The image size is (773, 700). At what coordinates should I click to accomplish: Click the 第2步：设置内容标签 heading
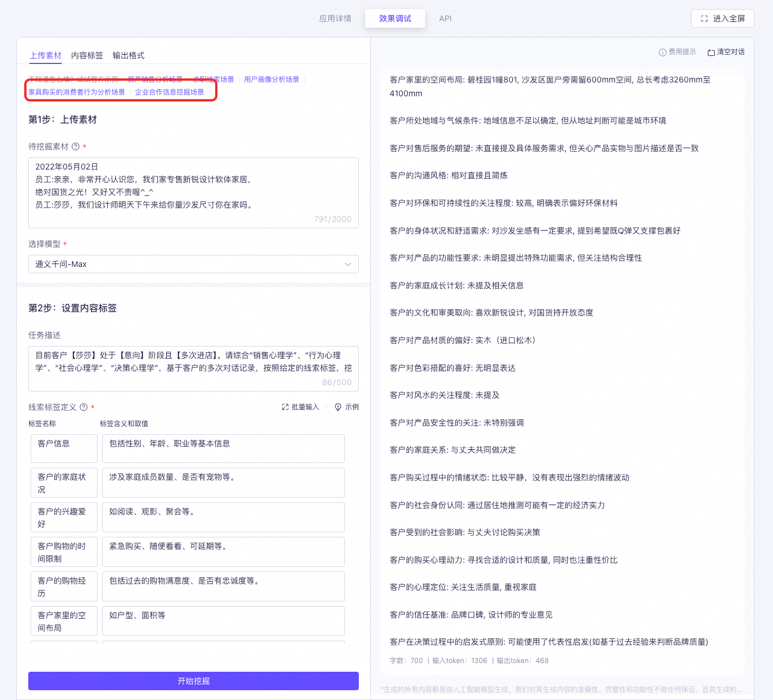73,308
